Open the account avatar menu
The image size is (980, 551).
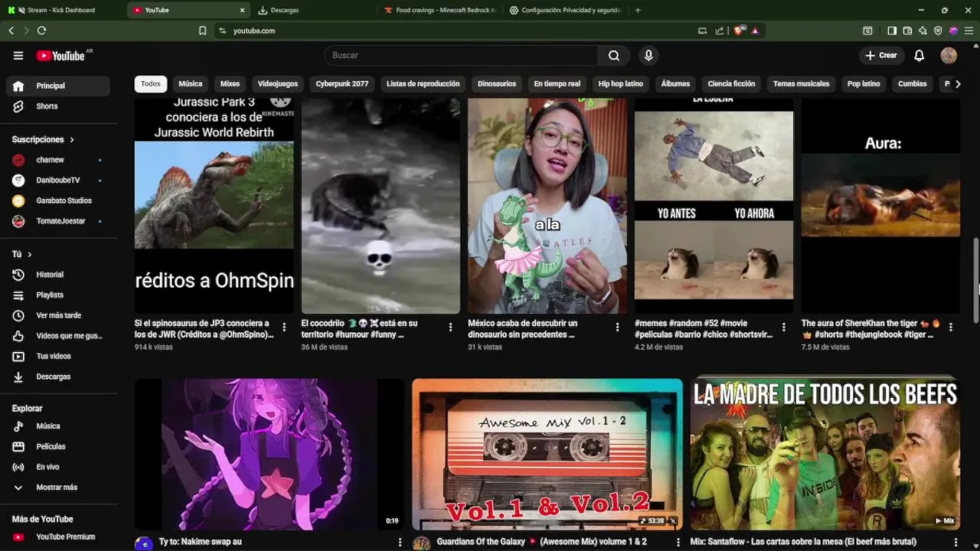pyautogui.click(x=949, y=55)
